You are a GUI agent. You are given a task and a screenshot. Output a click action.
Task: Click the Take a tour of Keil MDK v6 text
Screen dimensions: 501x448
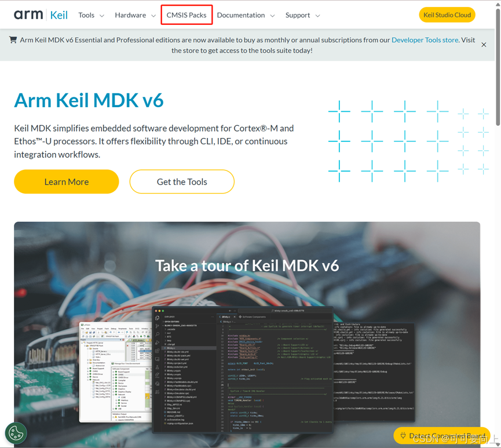(x=247, y=266)
